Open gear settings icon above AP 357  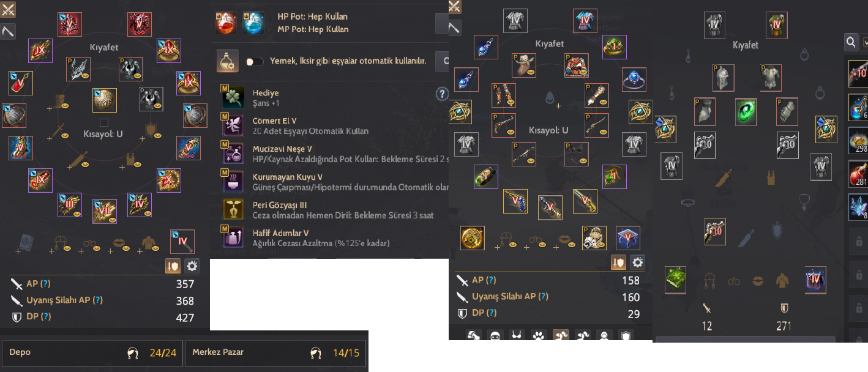point(192,266)
